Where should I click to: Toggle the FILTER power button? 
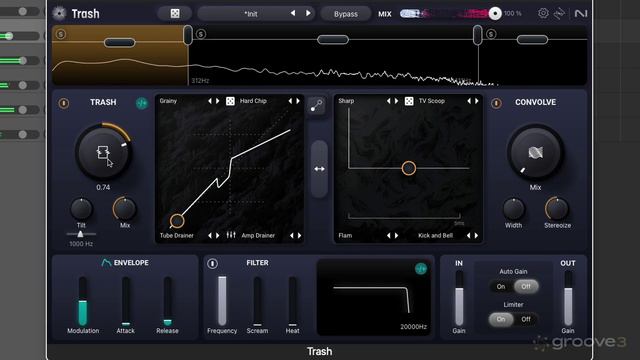[212, 263]
